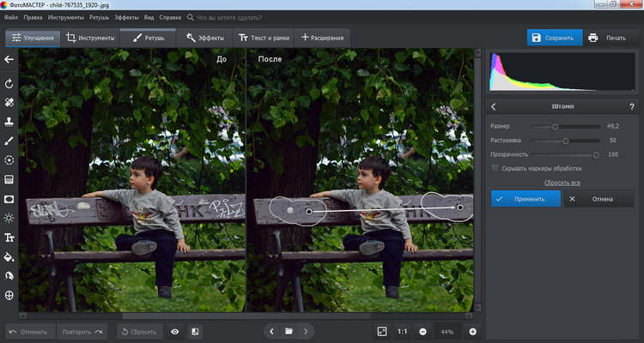Enable 'Скрывать маркеры обработки' checkbox
Image resolution: width=644 pixels, height=343 pixels.
click(495, 168)
